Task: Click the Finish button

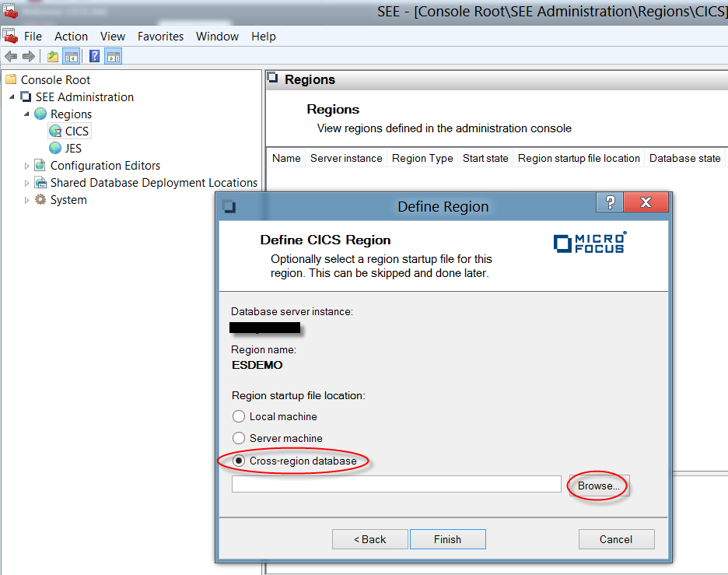Action: 447,539
